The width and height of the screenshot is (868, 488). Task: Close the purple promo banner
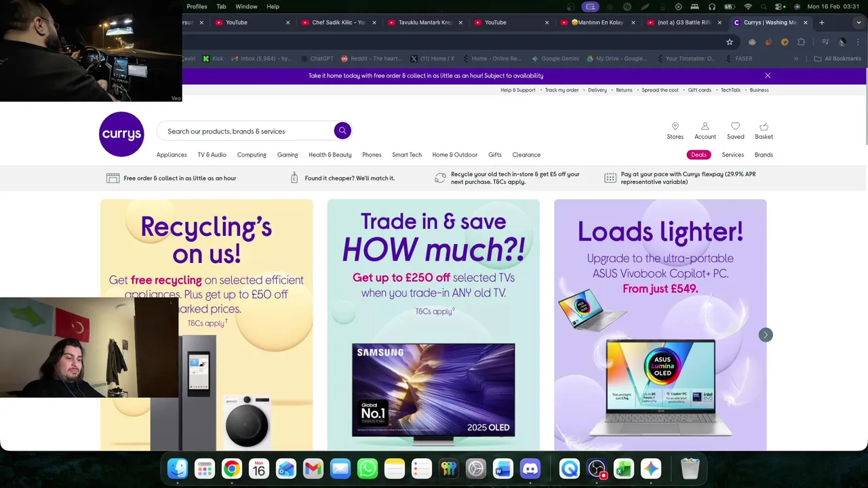[768, 76]
